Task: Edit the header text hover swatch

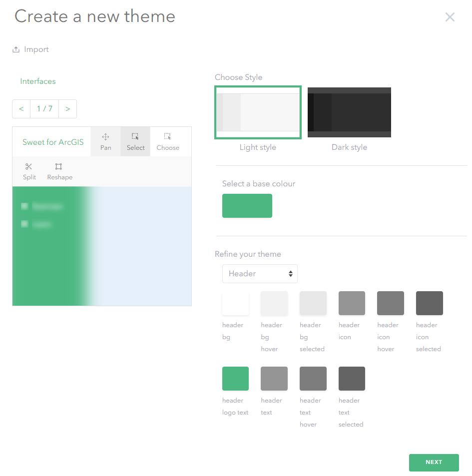Action: coord(313,379)
